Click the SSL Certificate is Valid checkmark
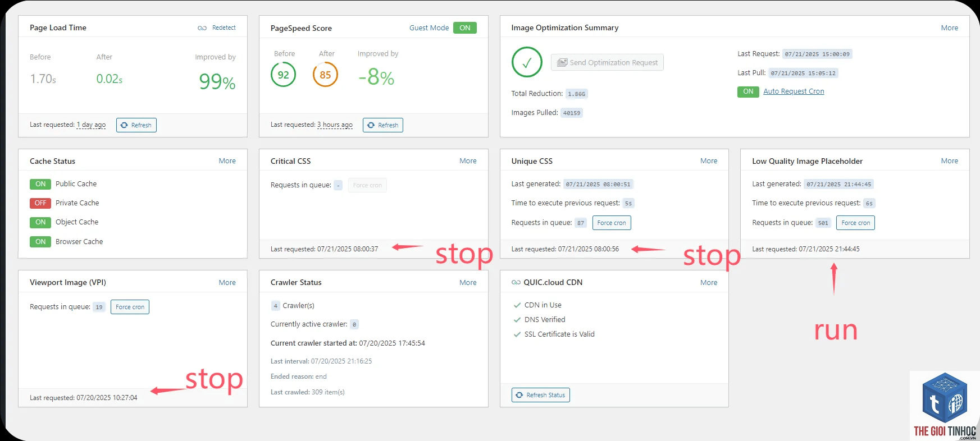The width and height of the screenshot is (980, 441). 517,334
